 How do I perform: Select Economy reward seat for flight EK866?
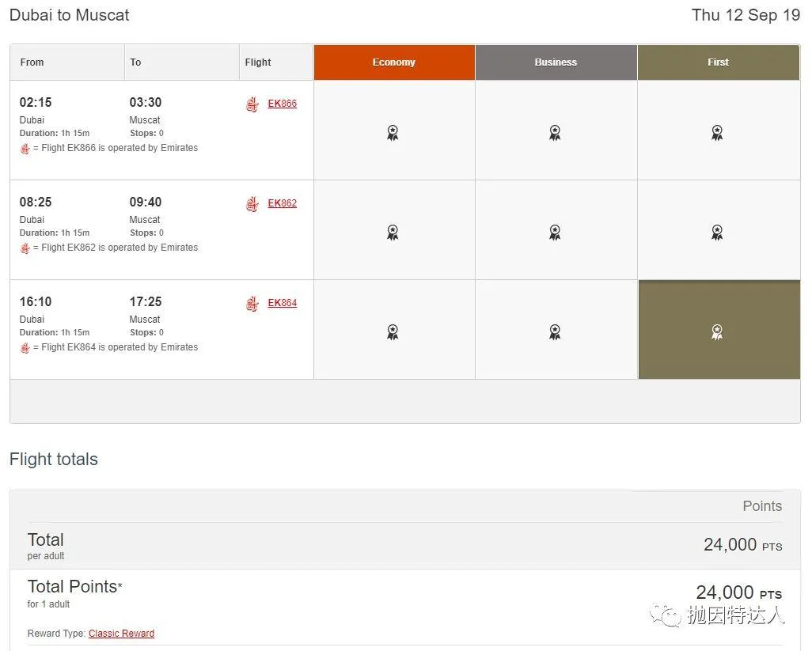pyautogui.click(x=393, y=132)
